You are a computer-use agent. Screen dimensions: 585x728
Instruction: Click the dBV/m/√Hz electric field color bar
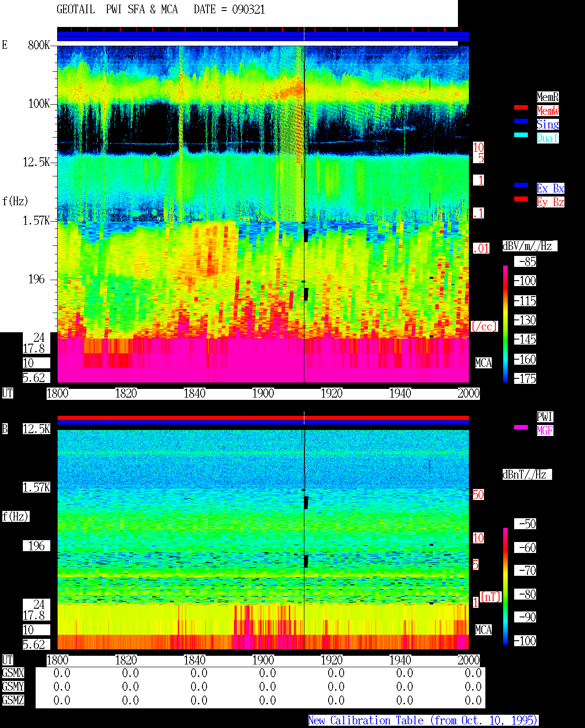coord(505,324)
